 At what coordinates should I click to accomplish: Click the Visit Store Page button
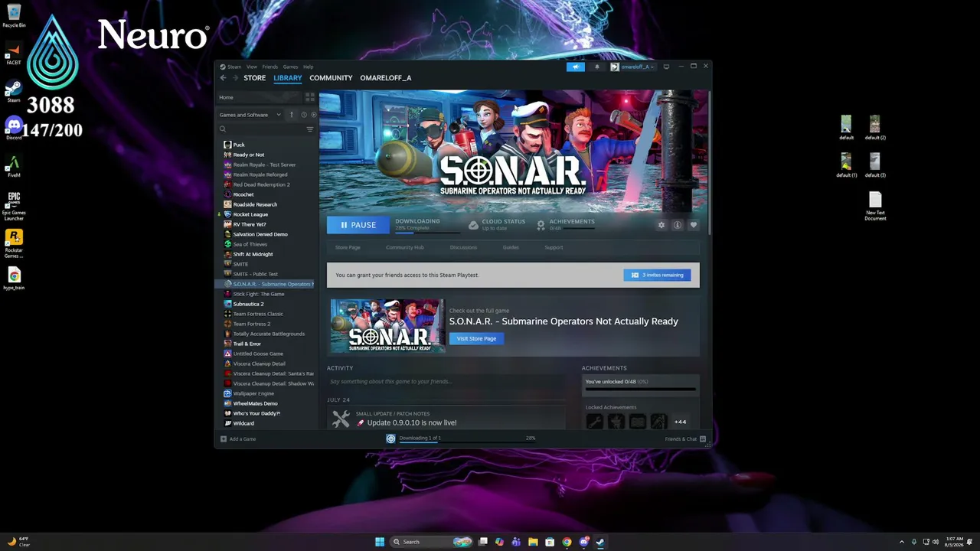[x=476, y=338]
